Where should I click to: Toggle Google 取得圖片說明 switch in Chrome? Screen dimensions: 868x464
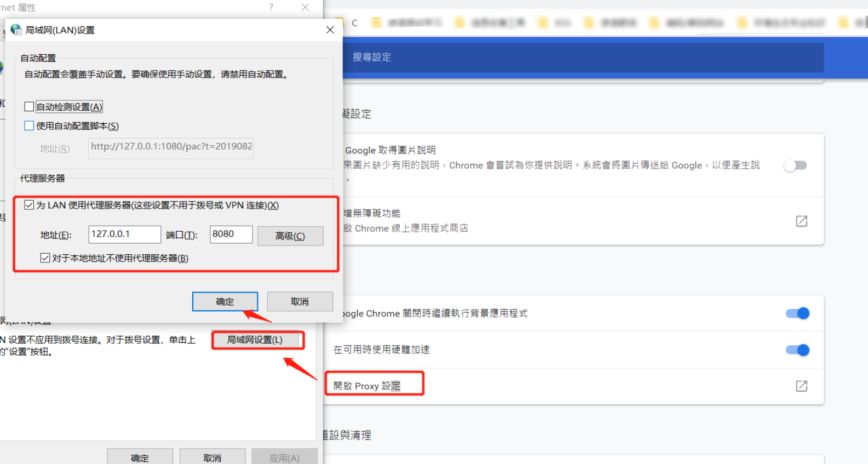tap(796, 165)
